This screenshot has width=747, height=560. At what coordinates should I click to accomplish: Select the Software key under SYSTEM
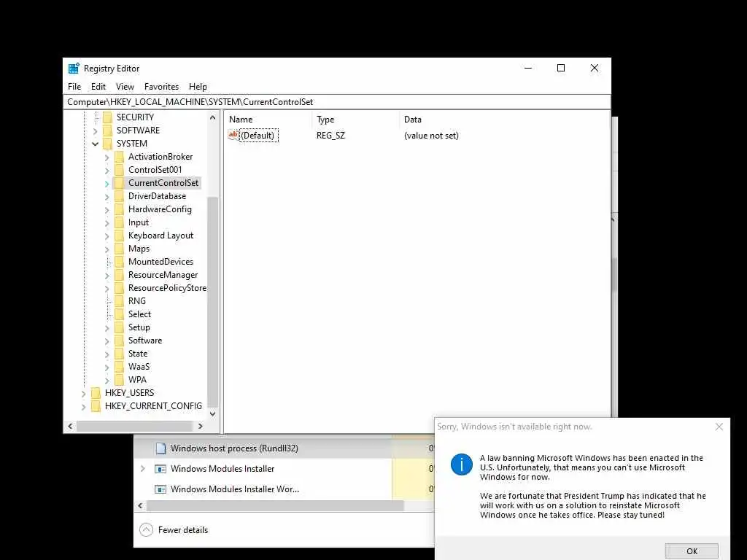click(x=145, y=341)
